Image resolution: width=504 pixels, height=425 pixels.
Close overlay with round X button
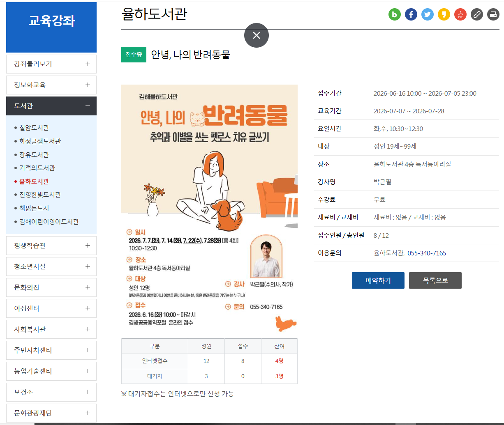click(x=257, y=35)
